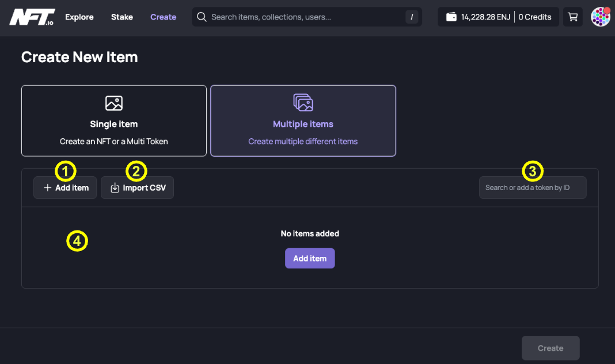Click the plus icon on the Add item button
Screen dimensions: 615x364
click(47, 187)
